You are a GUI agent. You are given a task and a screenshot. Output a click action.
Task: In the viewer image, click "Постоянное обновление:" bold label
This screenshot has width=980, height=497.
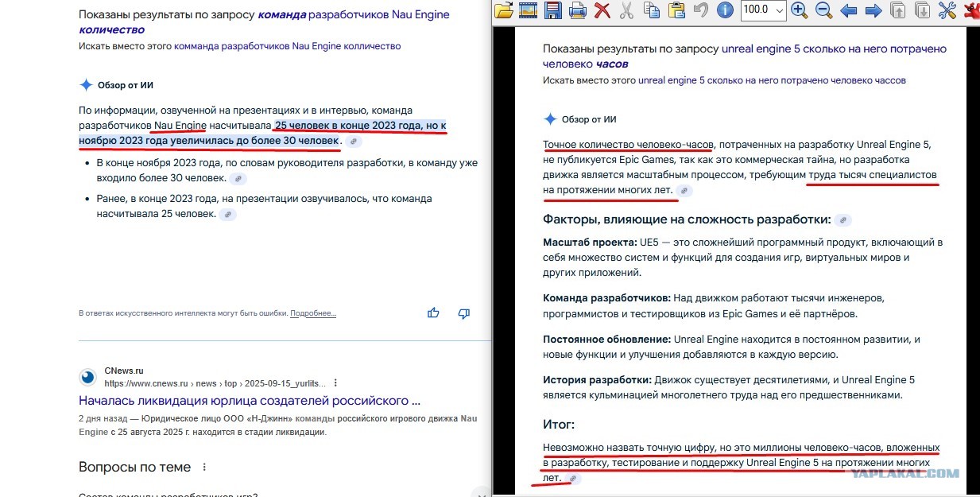click(x=607, y=340)
